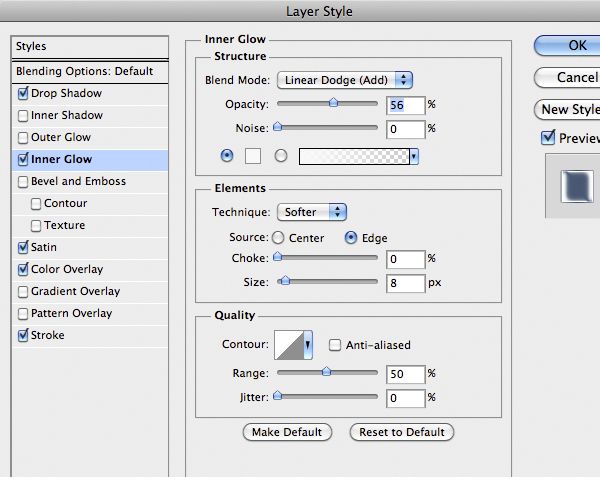Open the Contour picker dropdown arrow
Image resolution: width=600 pixels, height=477 pixels.
click(308, 344)
